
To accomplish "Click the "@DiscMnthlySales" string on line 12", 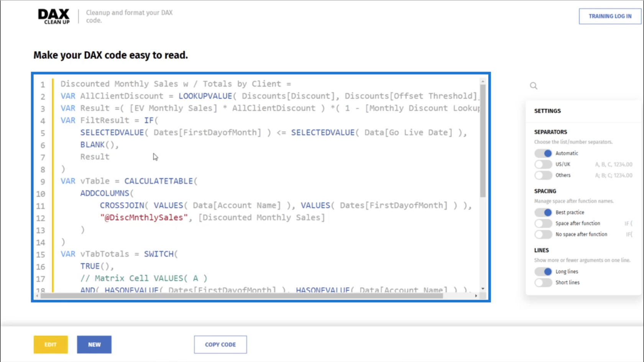I will tap(144, 218).
